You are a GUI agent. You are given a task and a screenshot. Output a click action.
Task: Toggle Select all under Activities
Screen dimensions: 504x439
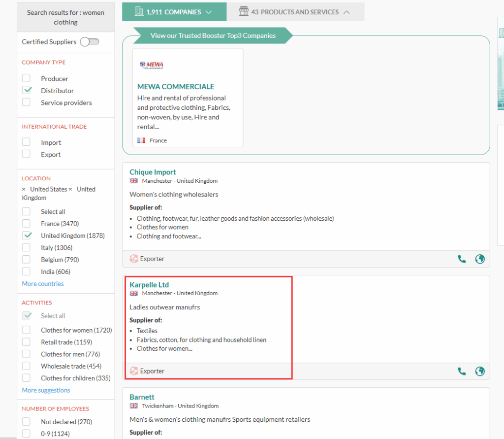point(27,315)
